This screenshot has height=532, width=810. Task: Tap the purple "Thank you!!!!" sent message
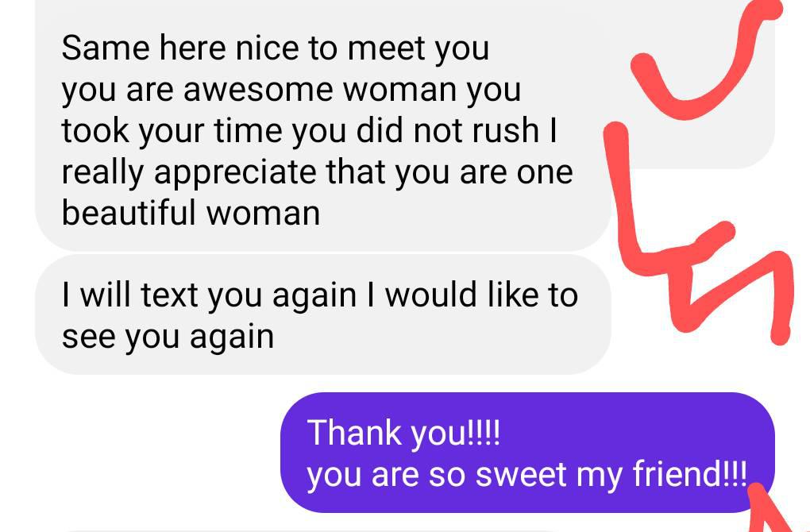[x=527, y=453]
